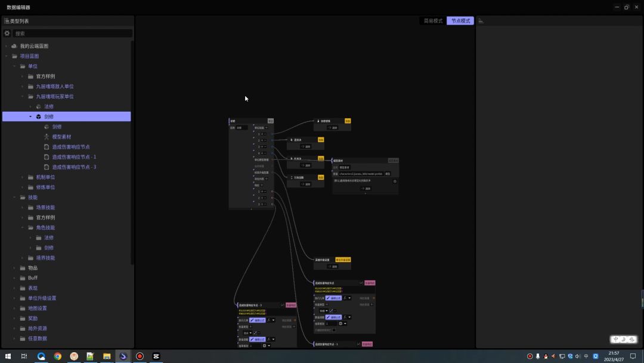Collapse the 剑修 tree node arrow
The width and height of the screenshot is (644, 363).
30,116
